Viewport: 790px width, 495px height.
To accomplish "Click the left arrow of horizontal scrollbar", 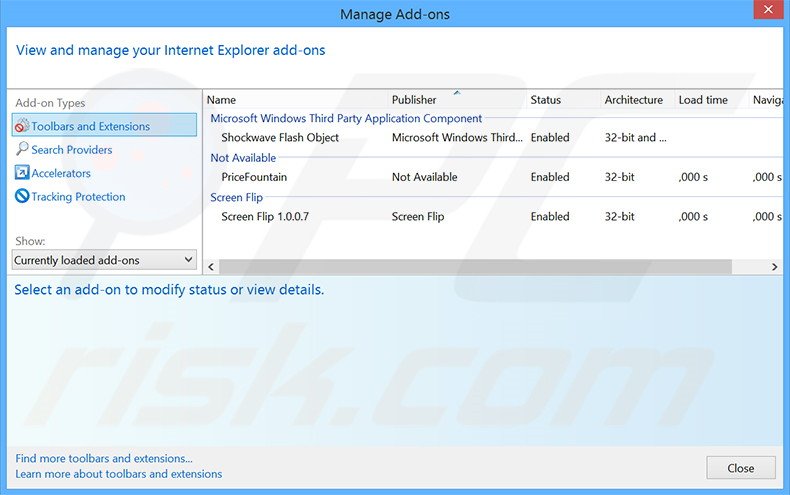I will pyautogui.click(x=211, y=267).
